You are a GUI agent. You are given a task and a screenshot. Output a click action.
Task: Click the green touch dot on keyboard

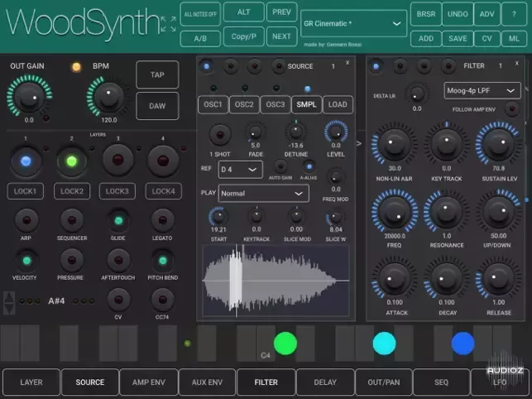pyautogui.click(x=285, y=344)
